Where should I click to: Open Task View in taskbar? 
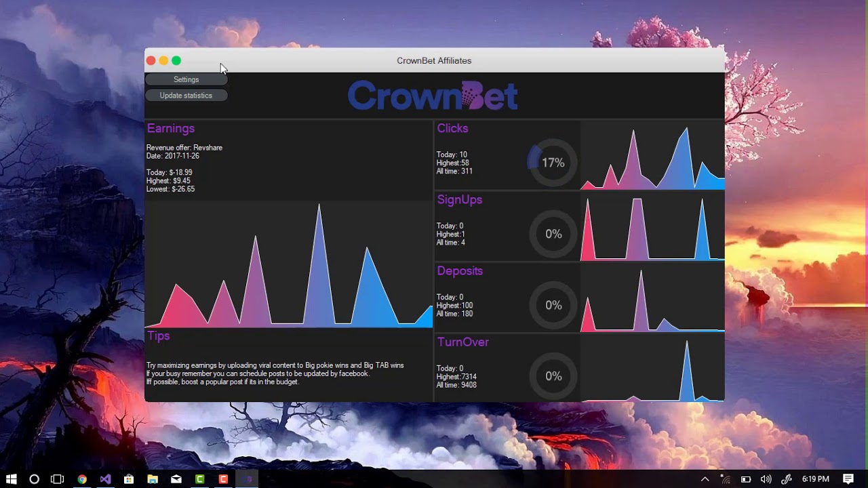[58, 479]
